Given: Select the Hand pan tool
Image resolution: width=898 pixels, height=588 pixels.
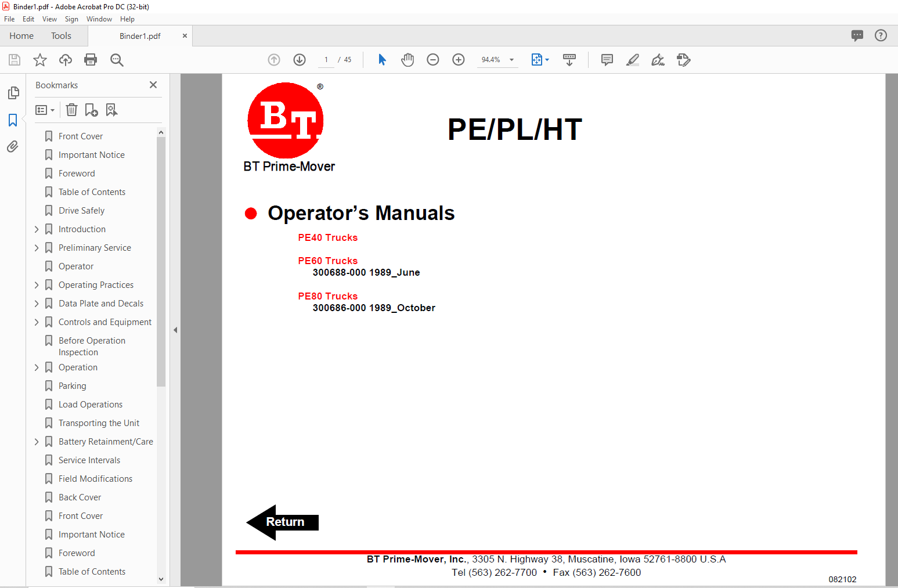Looking at the screenshot, I should tap(407, 60).
